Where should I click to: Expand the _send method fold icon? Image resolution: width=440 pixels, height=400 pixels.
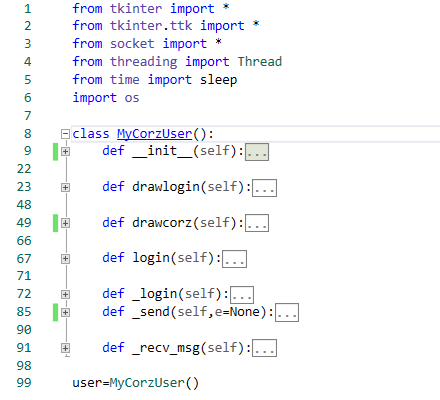point(65,312)
